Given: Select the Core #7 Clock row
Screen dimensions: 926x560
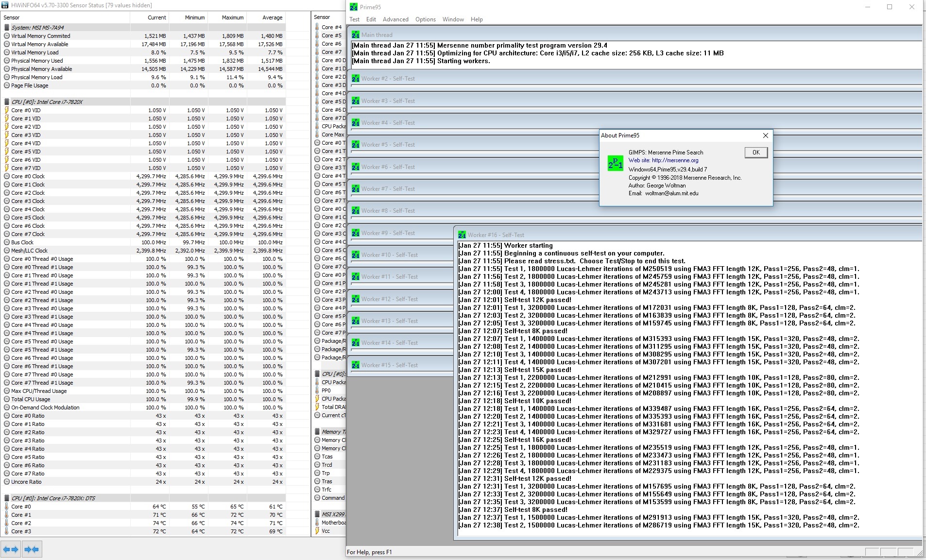Looking at the screenshot, I should (x=143, y=234).
